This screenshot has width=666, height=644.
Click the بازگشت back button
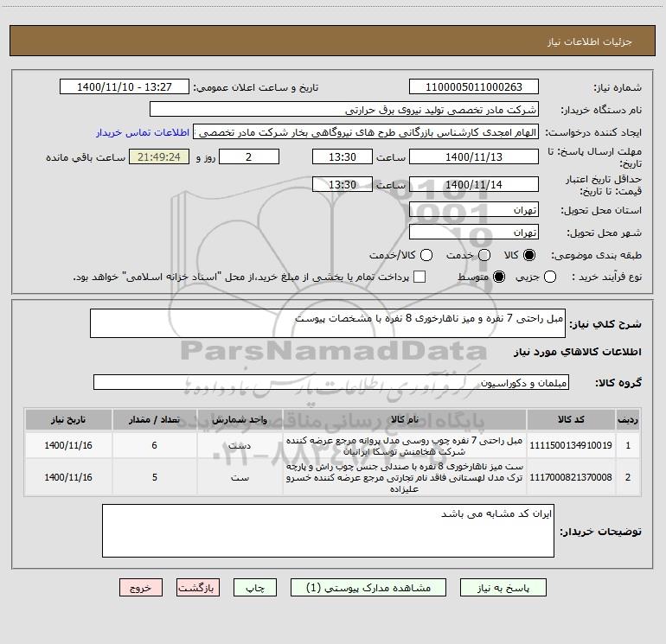(x=198, y=588)
